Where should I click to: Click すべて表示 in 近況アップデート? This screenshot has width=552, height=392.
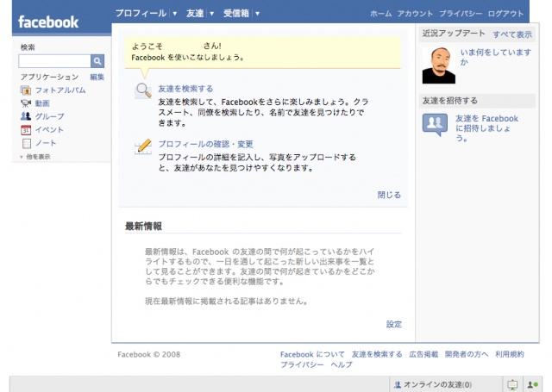coord(512,34)
